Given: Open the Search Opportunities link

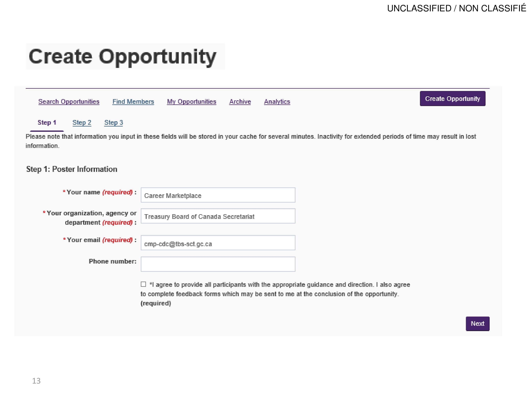Looking at the screenshot, I should click(69, 101).
